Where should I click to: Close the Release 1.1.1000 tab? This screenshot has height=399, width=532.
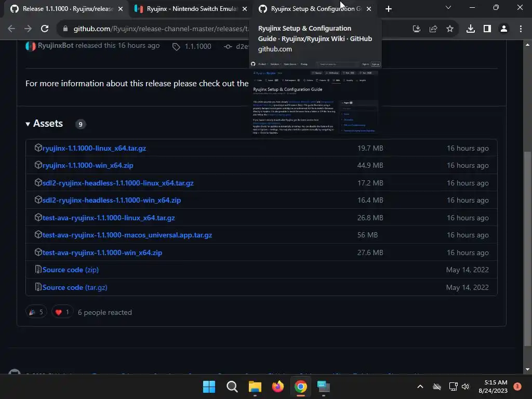(x=121, y=9)
